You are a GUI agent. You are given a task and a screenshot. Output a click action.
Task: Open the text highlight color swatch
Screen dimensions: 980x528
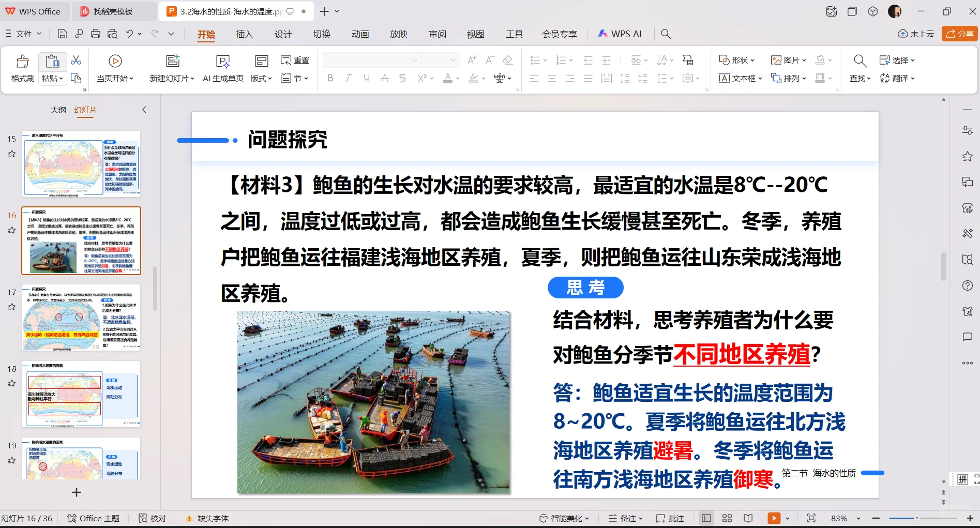click(x=473, y=78)
